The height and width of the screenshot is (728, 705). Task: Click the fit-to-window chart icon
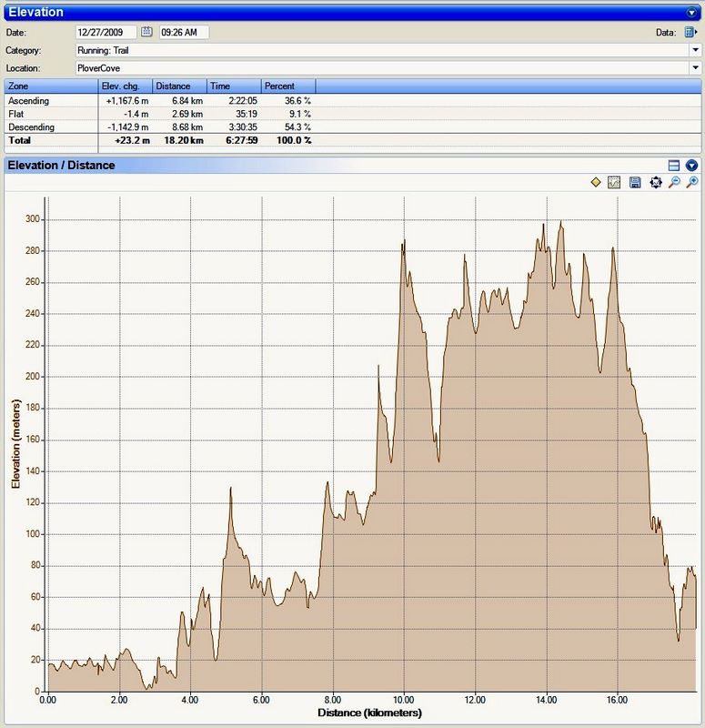click(655, 183)
